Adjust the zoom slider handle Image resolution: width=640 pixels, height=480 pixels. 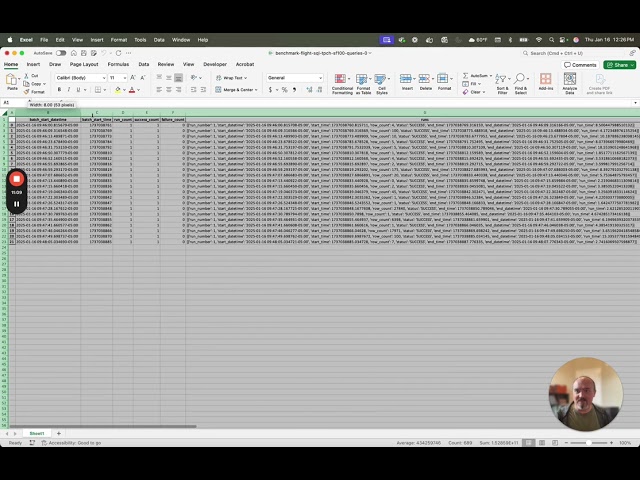588,443
